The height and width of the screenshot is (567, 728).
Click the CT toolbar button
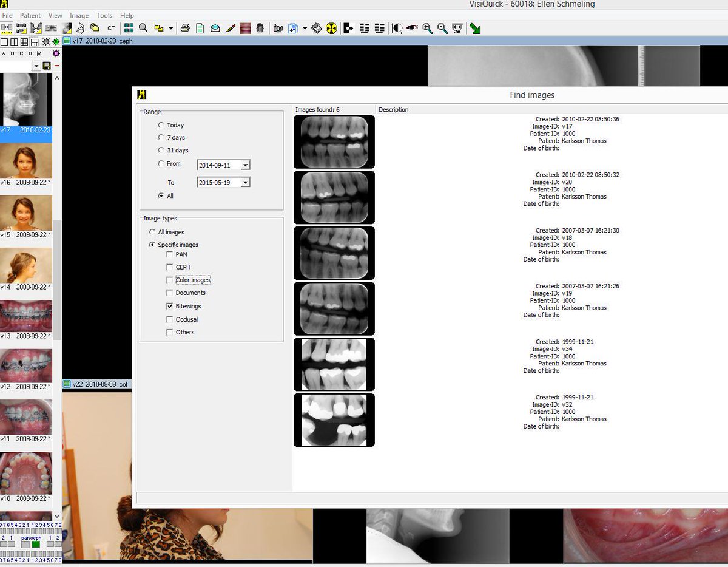click(110, 28)
